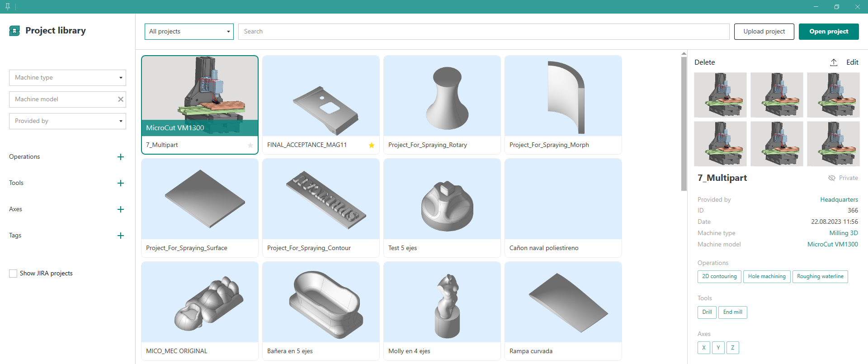Click the plus icon next to Axes
This screenshot has width=868, height=364.
pyautogui.click(x=121, y=209)
